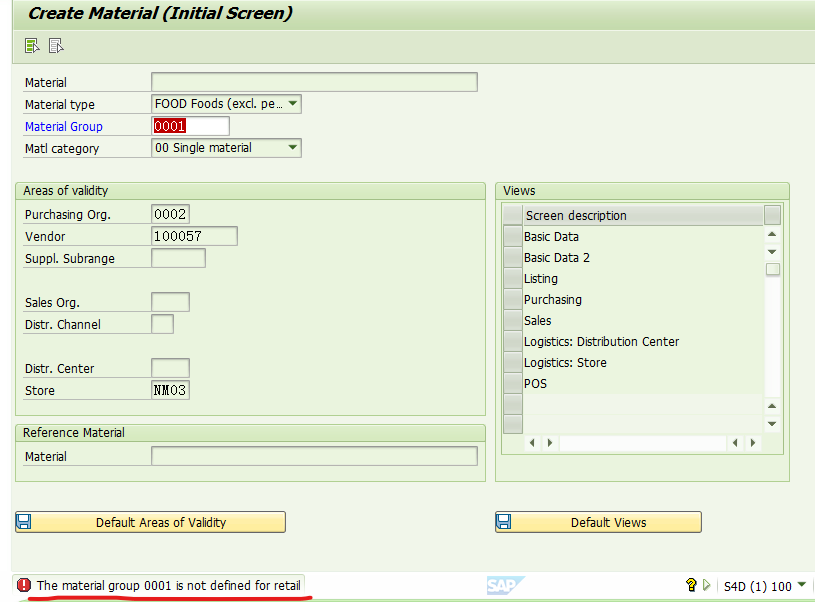Open the Matl category dropdown
This screenshot has width=815, height=602.
(x=293, y=148)
